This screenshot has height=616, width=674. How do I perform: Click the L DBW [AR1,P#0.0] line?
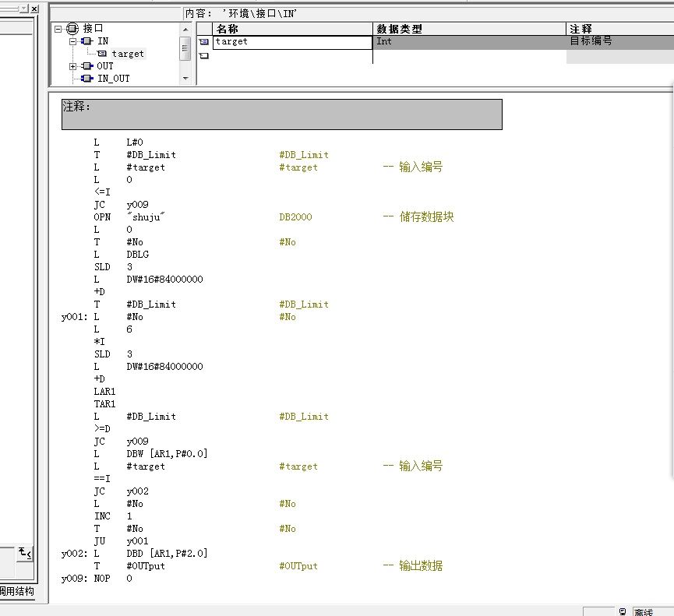click(x=150, y=453)
